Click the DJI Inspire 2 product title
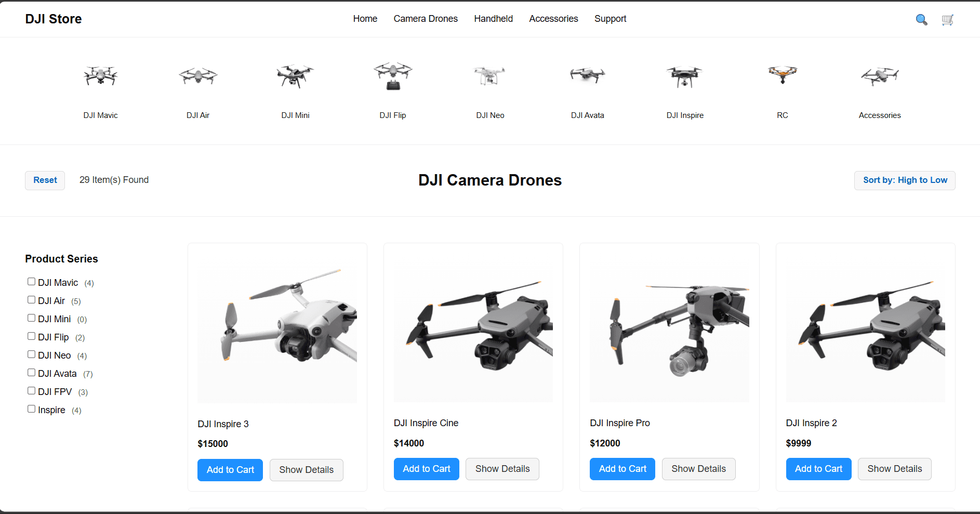Image resolution: width=980 pixels, height=514 pixels. [812, 423]
